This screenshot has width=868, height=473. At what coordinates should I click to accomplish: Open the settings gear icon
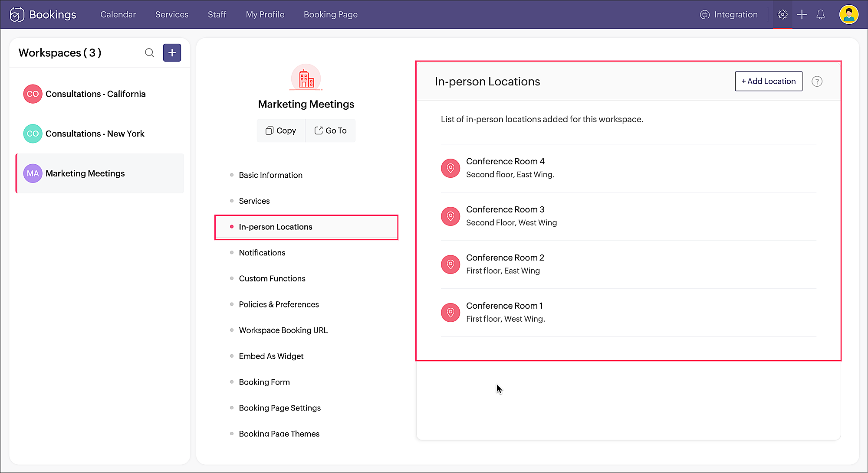782,15
